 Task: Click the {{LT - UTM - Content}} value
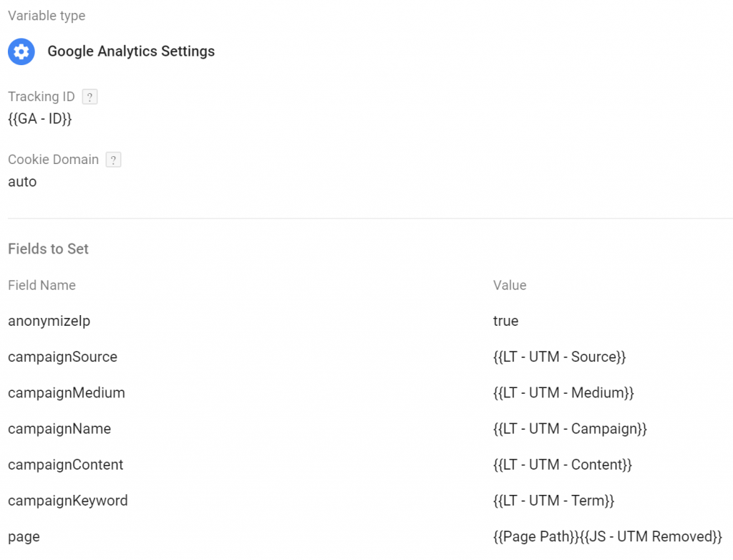click(x=563, y=465)
